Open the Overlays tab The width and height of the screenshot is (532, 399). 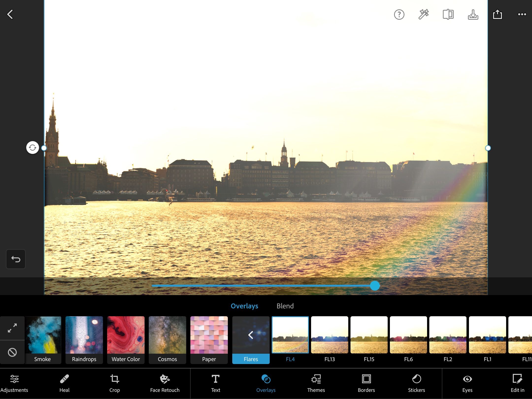coord(244,306)
